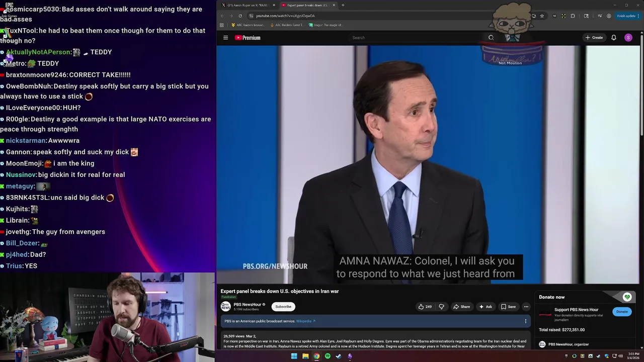The height and width of the screenshot is (362, 644).
Task: Open the Ask AI button
Action: point(486,307)
